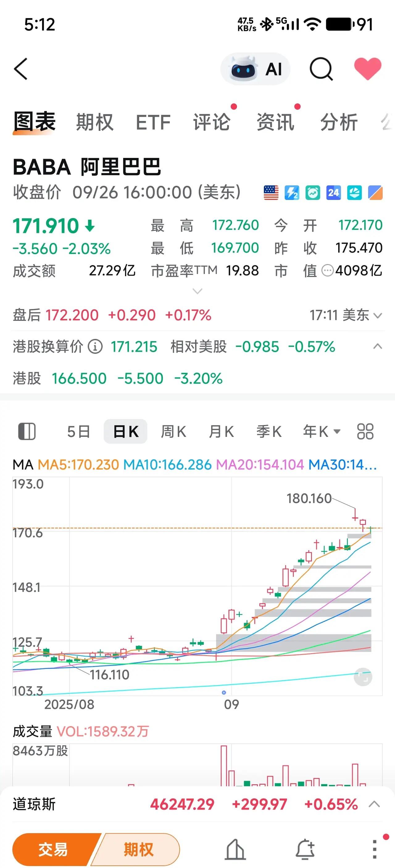
Task: Select the 周K chart period
Action: (173, 432)
